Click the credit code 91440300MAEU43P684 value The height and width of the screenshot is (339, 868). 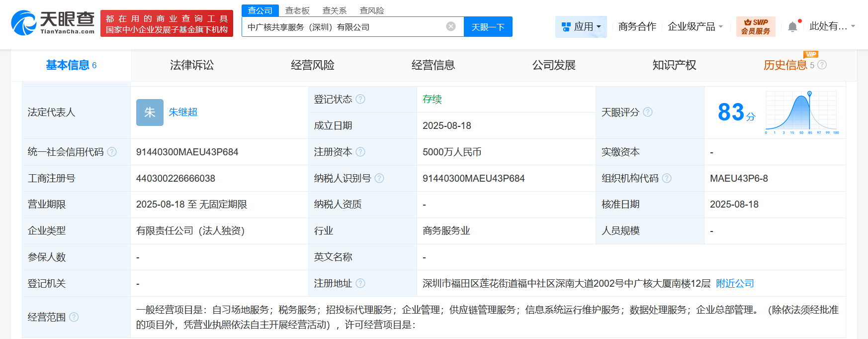tap(187, 152)
